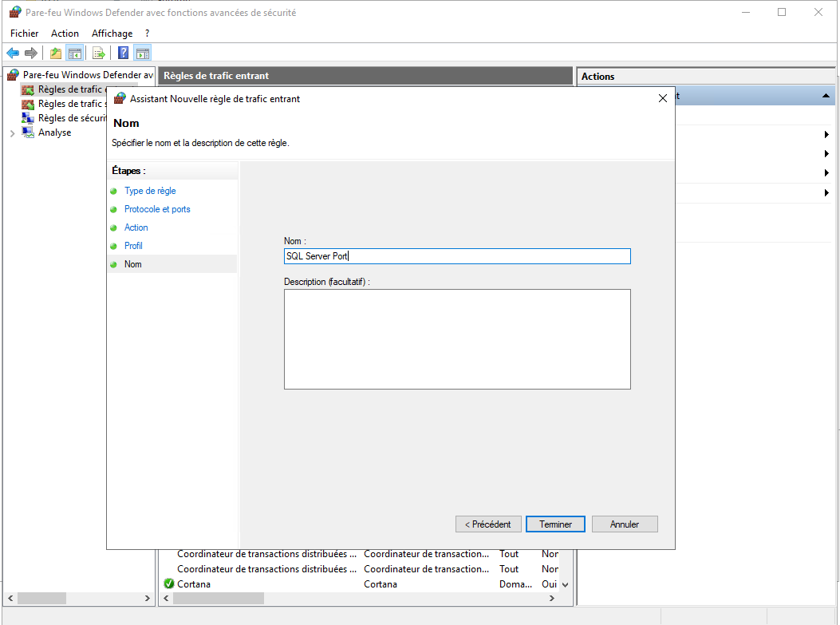Open help with the question mark toolbar icon

click(124, 53)
